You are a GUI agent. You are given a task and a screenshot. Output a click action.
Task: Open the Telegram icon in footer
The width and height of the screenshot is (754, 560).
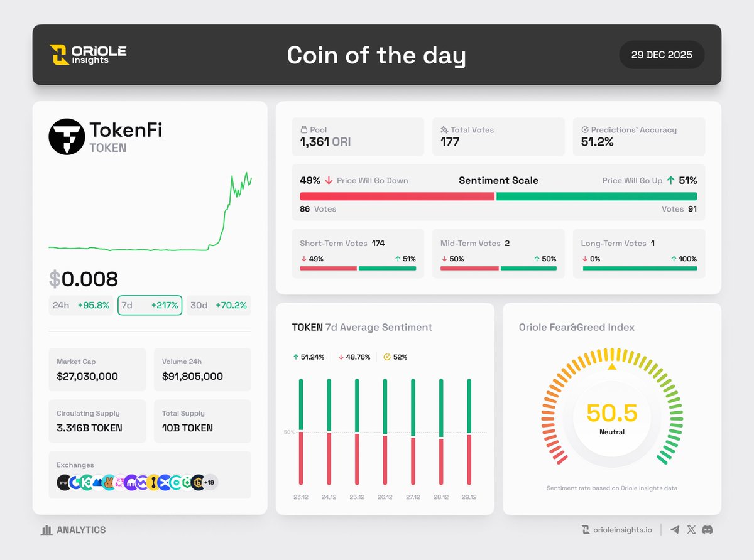tap(675, 530)
